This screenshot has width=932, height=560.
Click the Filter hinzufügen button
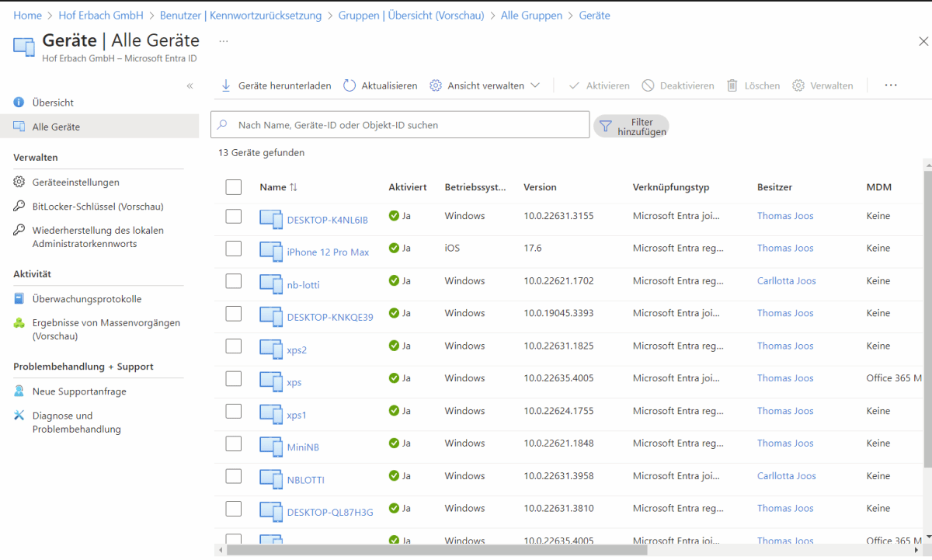631,127
